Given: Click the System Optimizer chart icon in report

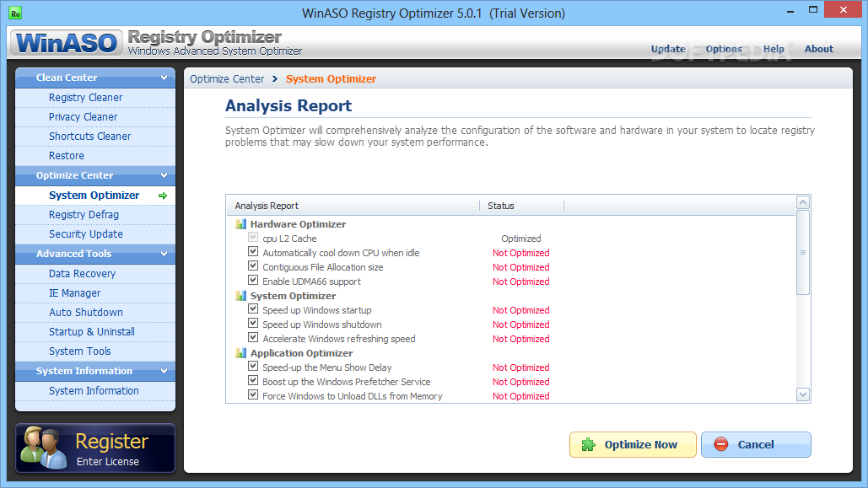Looking at the screenshot, I should click(240, 296).
